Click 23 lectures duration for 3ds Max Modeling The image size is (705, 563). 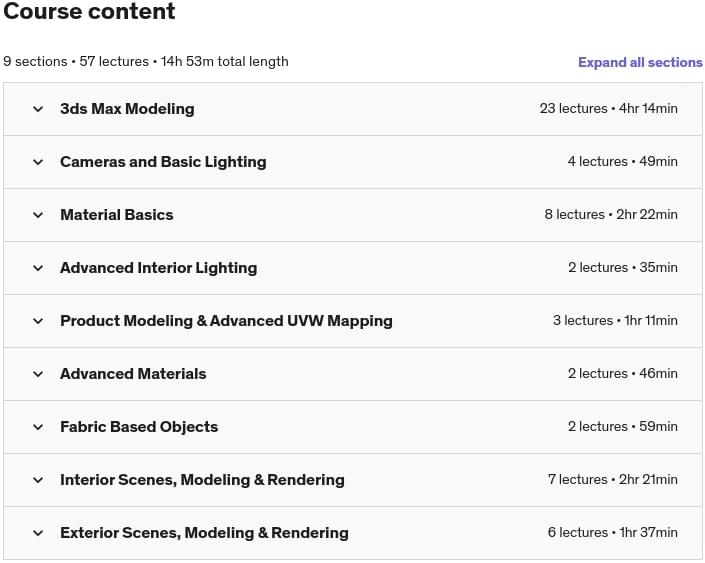coord(608,109)
